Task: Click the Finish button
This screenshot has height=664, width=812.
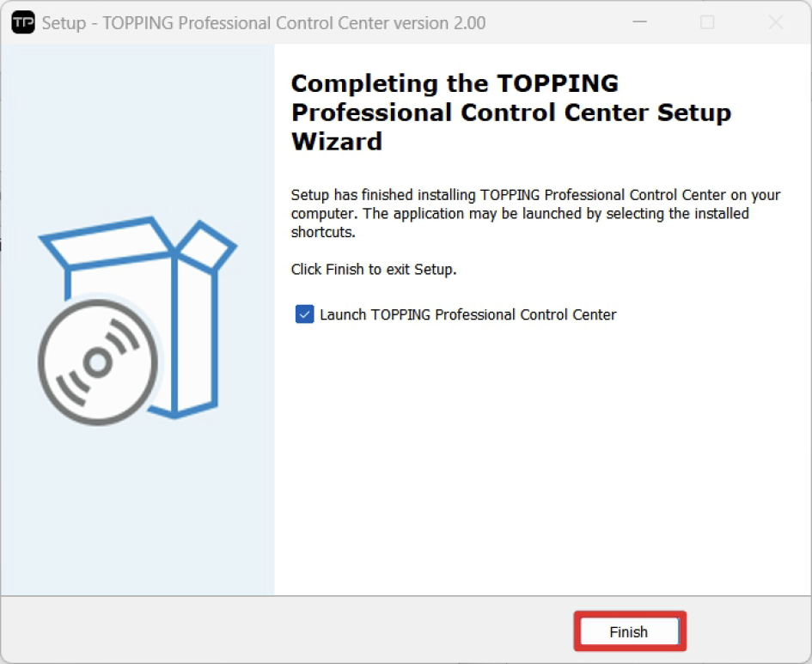Action: tap(629, 632)
